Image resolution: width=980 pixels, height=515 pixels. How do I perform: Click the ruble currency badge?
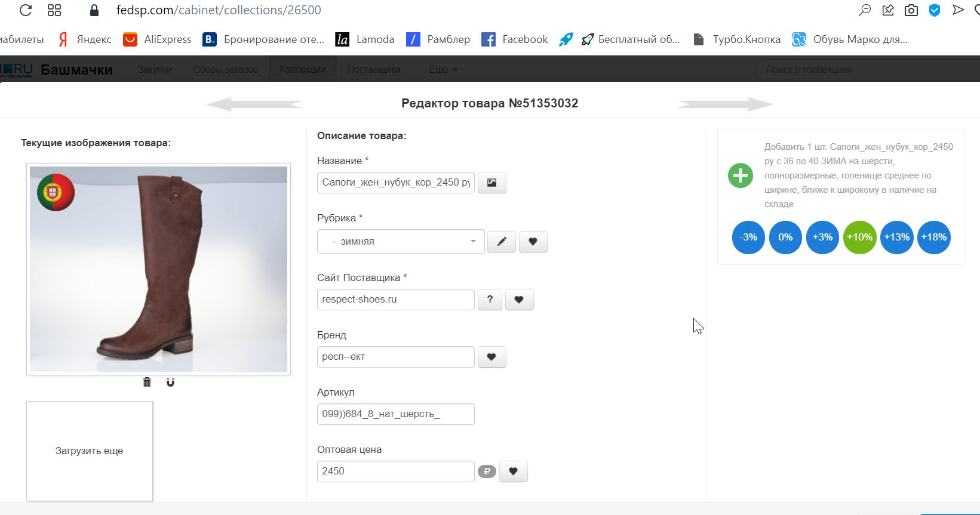487,471
